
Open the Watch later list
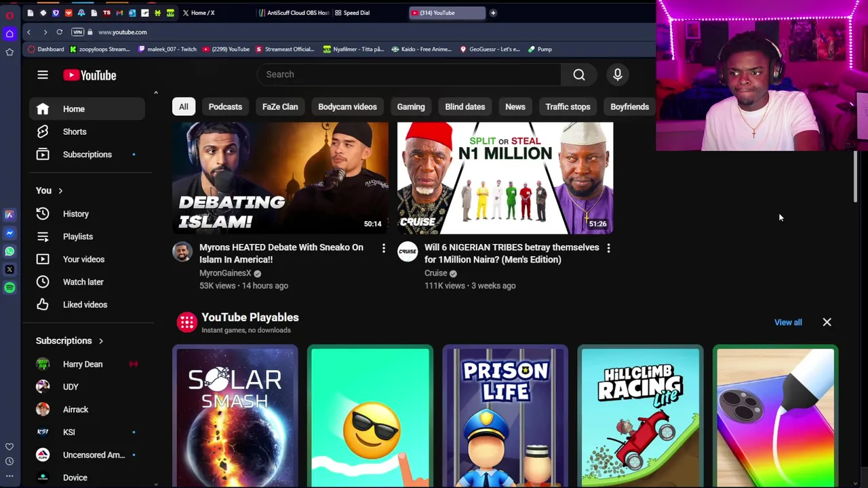pos(87,282)
